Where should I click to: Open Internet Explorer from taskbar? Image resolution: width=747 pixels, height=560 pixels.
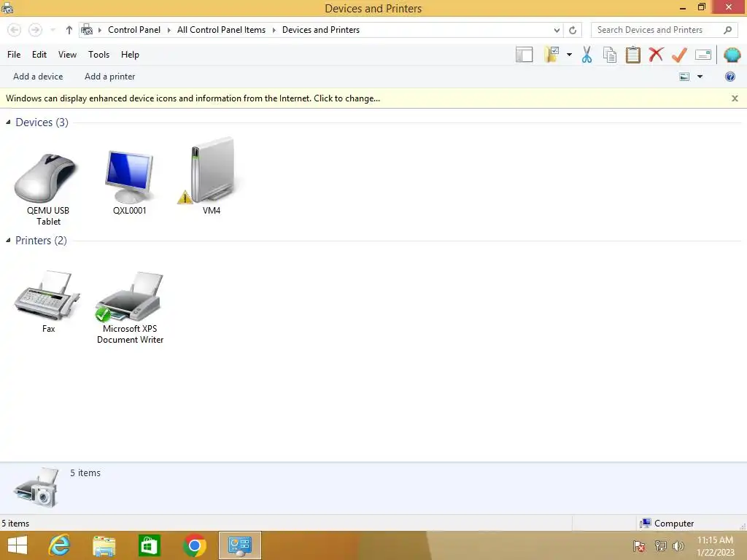[x=60, y=545]
